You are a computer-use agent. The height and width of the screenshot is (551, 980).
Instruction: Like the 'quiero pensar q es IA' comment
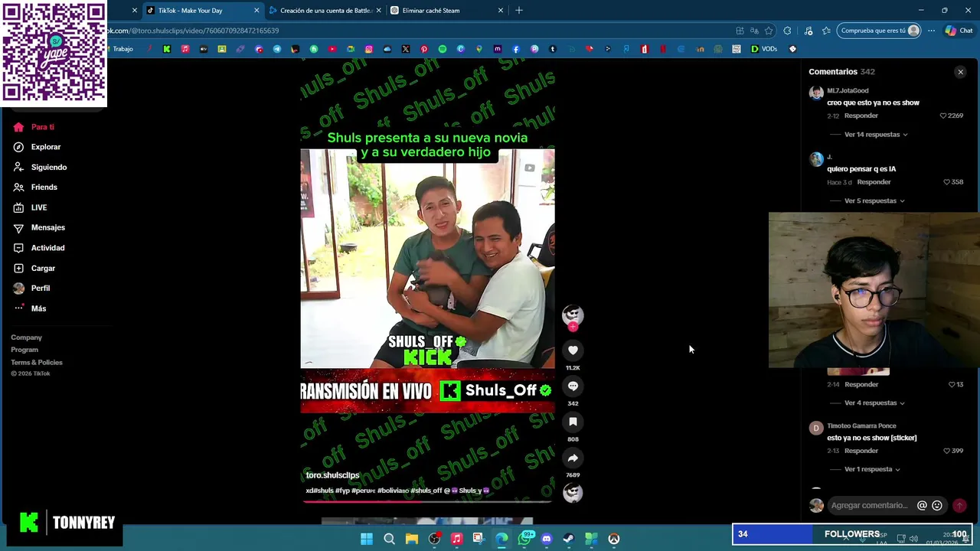pyautogui.click(x=946, y=182)
